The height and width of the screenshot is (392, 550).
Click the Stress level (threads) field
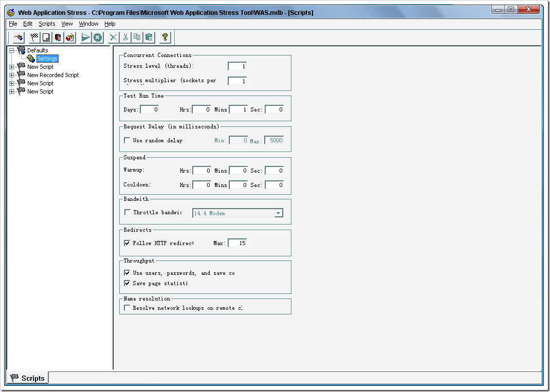237,66
